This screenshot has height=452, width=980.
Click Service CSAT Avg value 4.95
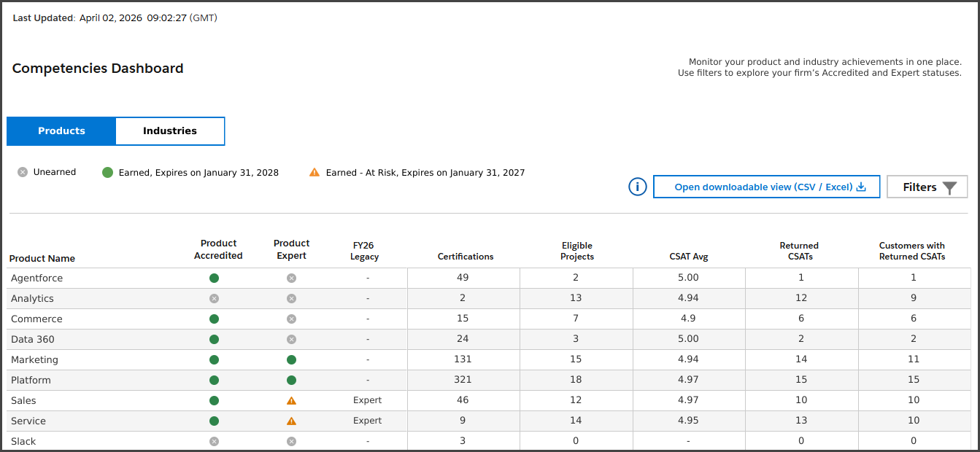(x=688, y=421)
